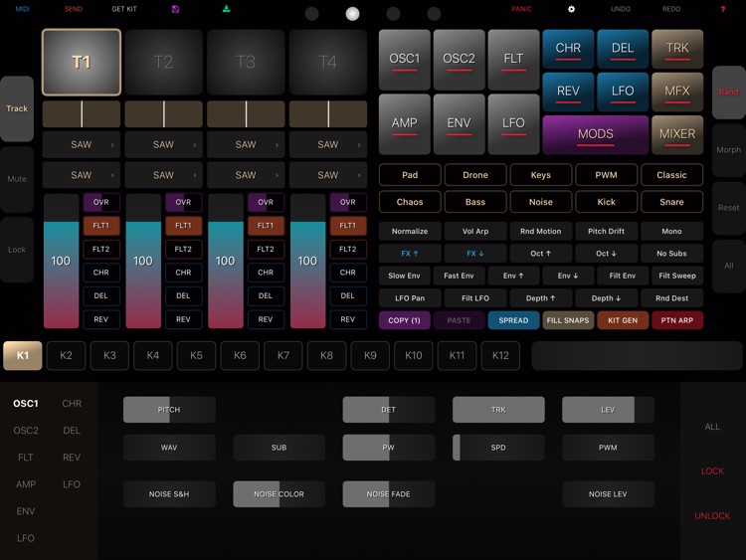Toggle DEL send on track T1
The height and width of the screenshot is (560, 746).
pyautogui.click(x=100, y=295)
